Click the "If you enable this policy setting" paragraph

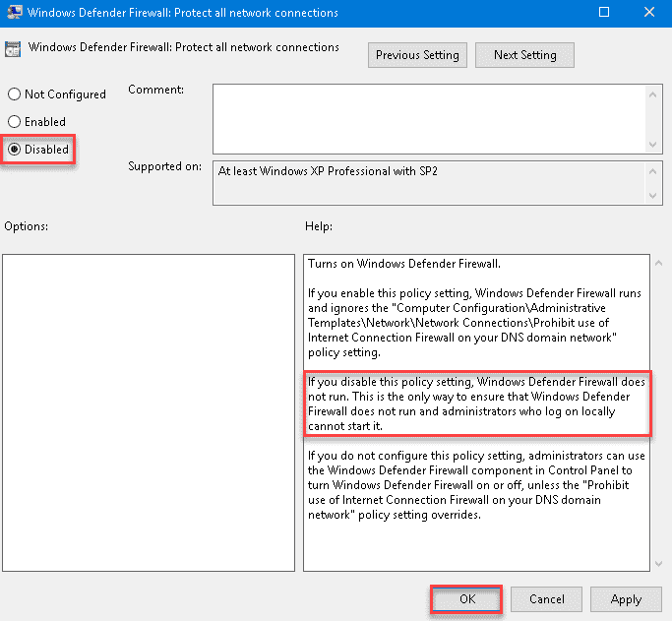coord(474,323)
